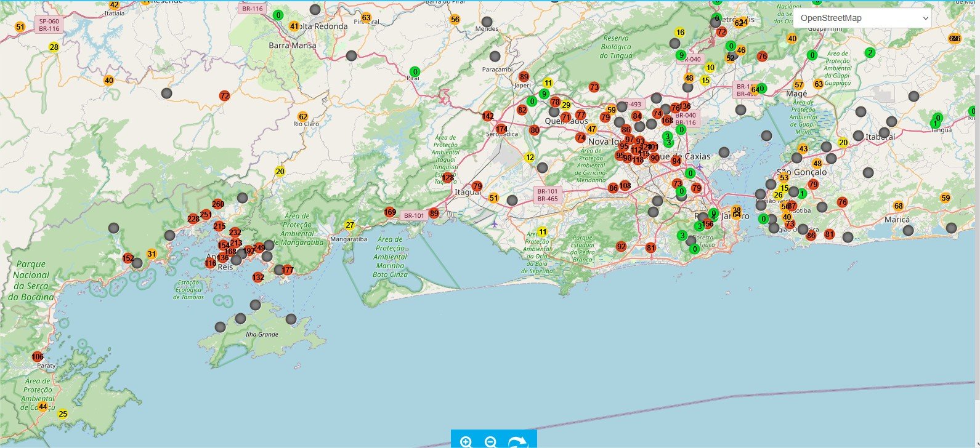980x448 pixels.
Task: Click the red 132 marker south of Angra
Action: pyautogui.click(x=258, y=278)
